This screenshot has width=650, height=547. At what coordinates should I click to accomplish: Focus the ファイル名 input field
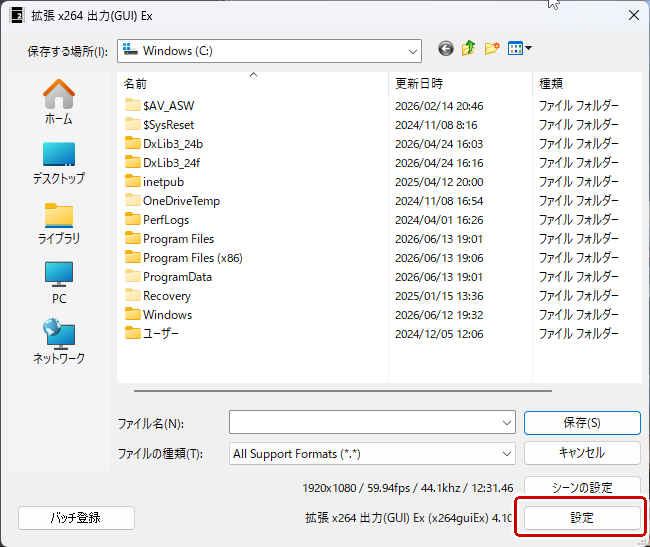point(365,423)
